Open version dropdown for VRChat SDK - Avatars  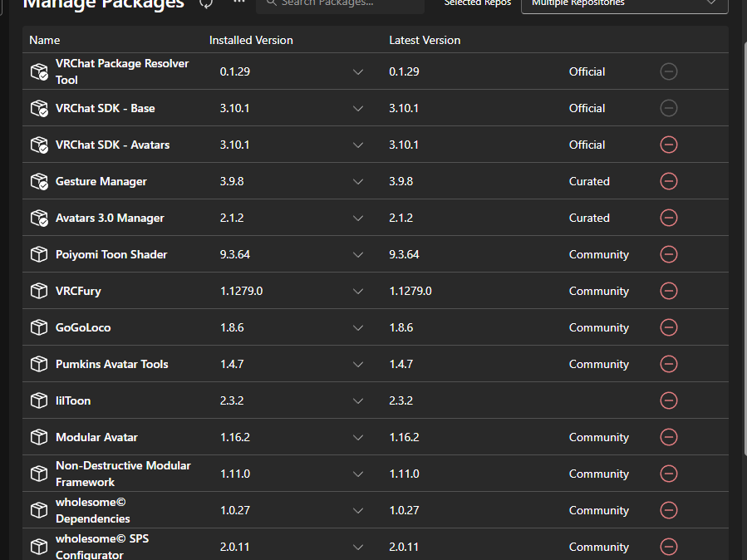pyautogui.click(x=358, y=145)
